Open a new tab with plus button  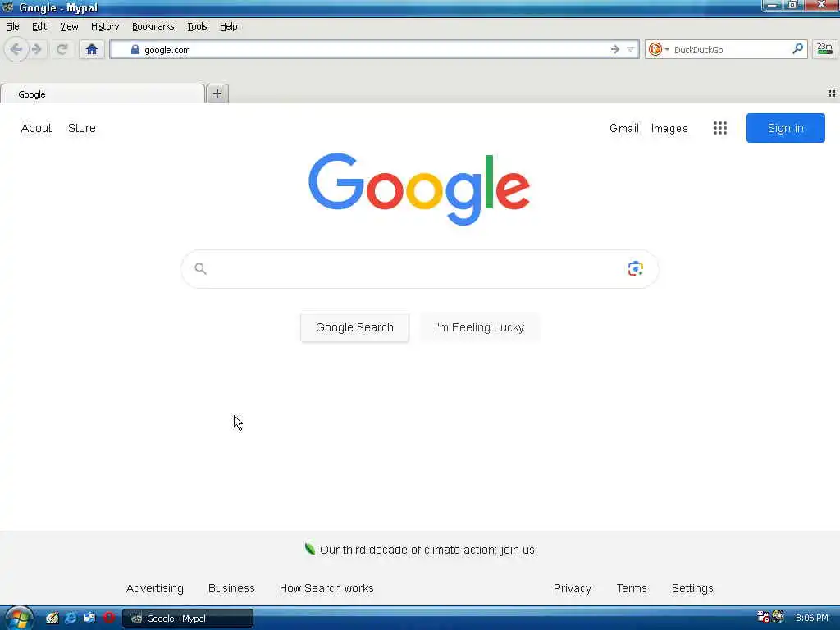tap(217, 94)
